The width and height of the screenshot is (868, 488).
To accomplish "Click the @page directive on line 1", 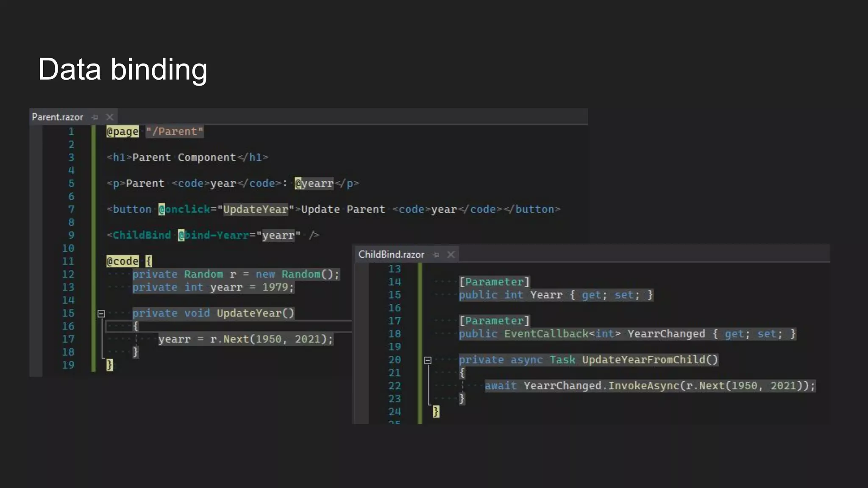I will point(122,132).
